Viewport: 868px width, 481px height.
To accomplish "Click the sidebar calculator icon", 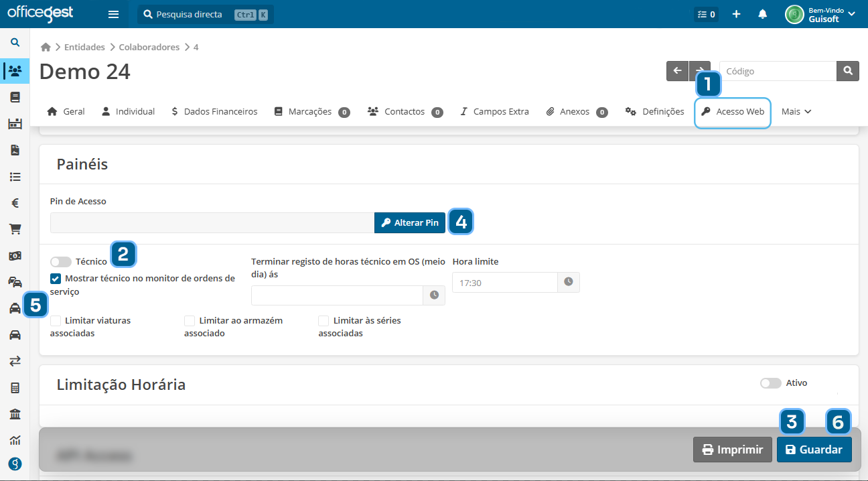I will (15, 388).
